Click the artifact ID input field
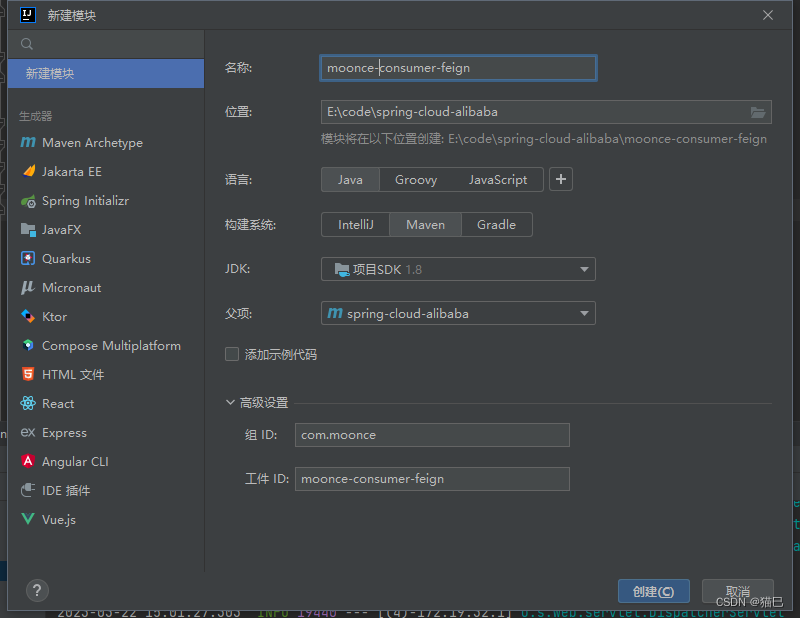The height and width of the screenshot is (618, 800). tap(432, 479)
